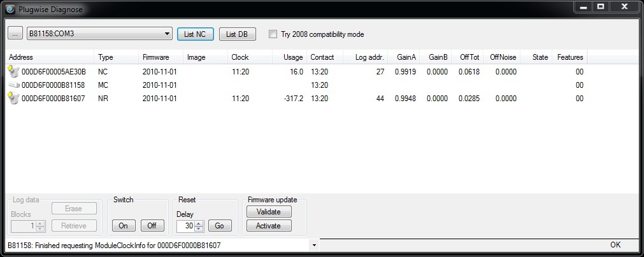Click the GainA value 0.9919
The width and height of the screenshot is (644, 257).
(x=405, y=72)
